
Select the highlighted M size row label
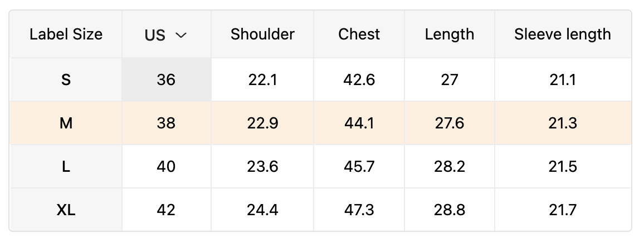pos(66,123)
